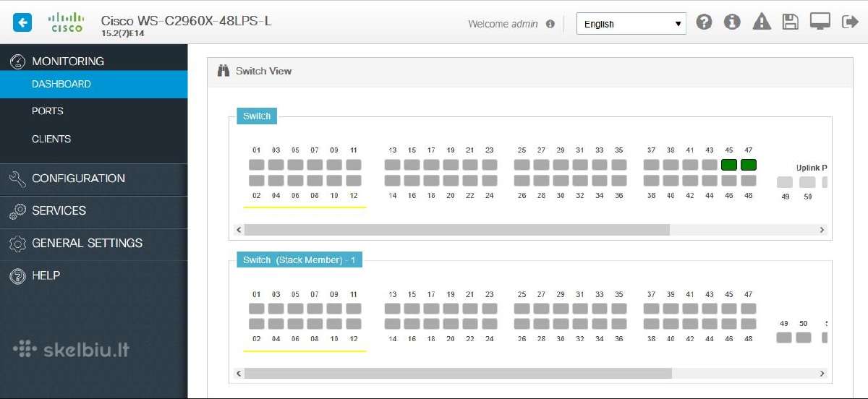Select port 11 on top Switch
The height and width of the screenshot is (399, 868).
(x=354, y=165)
